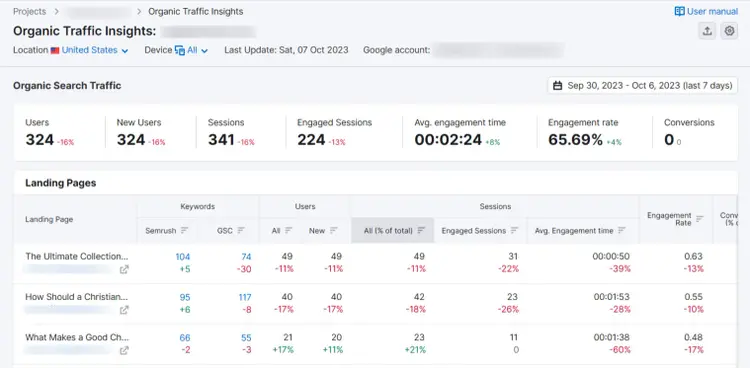Viewport: 750px width, 368px height.
Task: Open external link for What Makes a Good Ch page
Action: tap(124, 351)
